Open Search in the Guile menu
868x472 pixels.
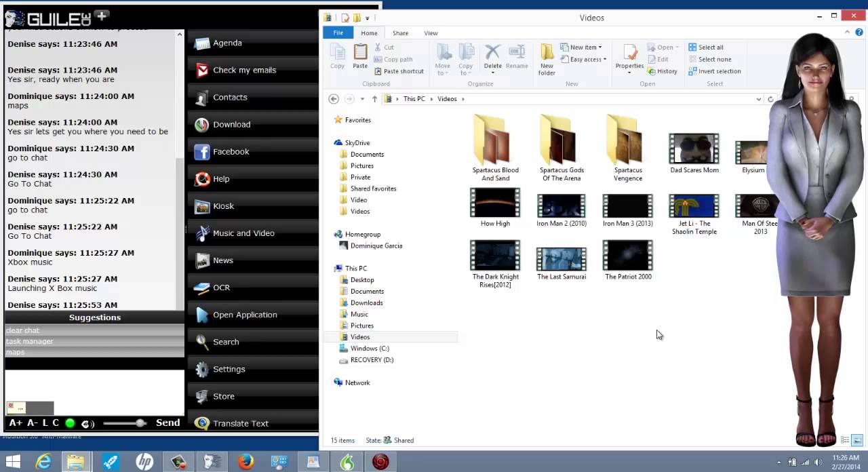coord(252,341)
